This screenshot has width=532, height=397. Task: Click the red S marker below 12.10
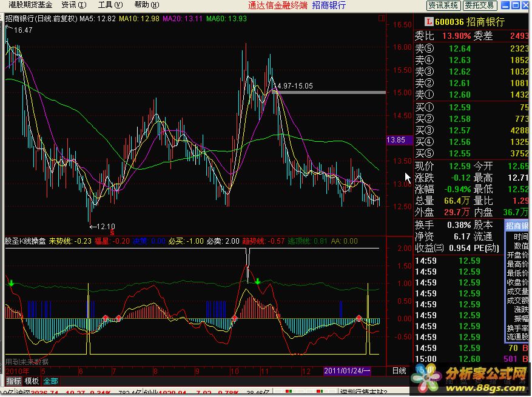112,233
